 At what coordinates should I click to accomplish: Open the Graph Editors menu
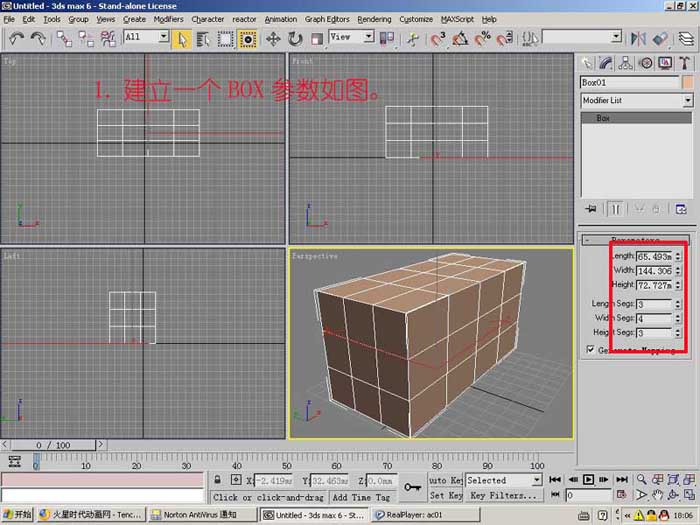point(327,19)
